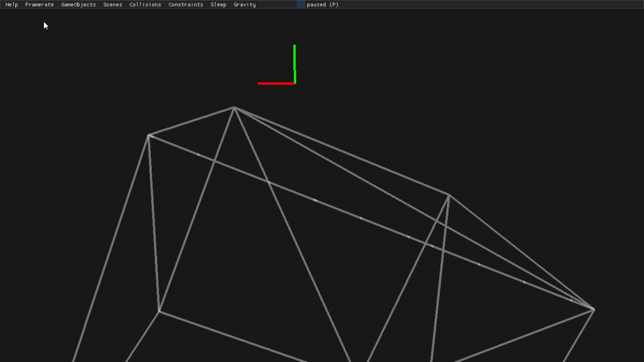Open the Framerate menu
Screen dimensions: 644x362
click(39, 4)
